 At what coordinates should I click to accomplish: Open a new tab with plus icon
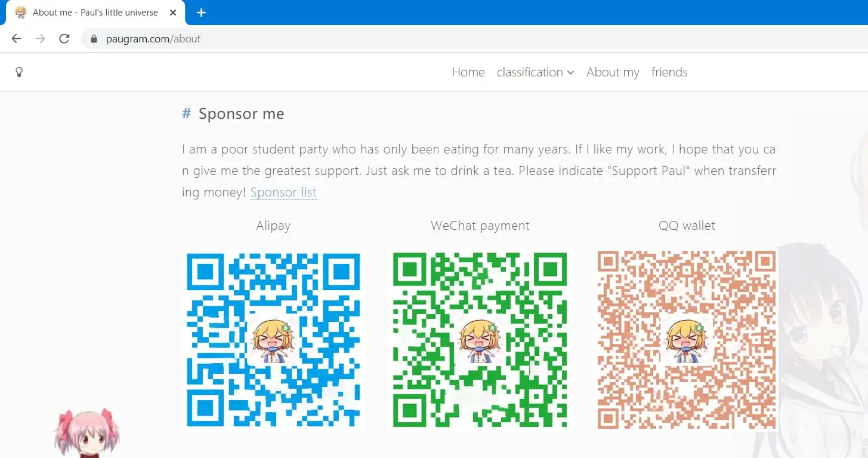coord(201,13)
